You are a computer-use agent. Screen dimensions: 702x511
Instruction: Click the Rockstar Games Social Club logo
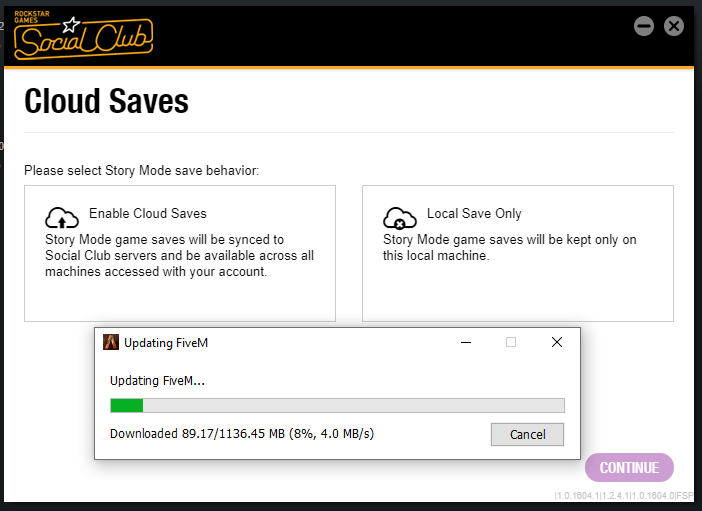(x=83, y=36)
